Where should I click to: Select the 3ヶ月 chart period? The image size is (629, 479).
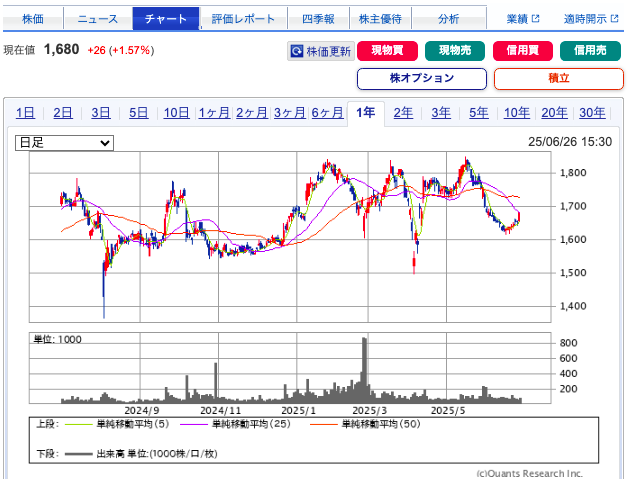290,113
